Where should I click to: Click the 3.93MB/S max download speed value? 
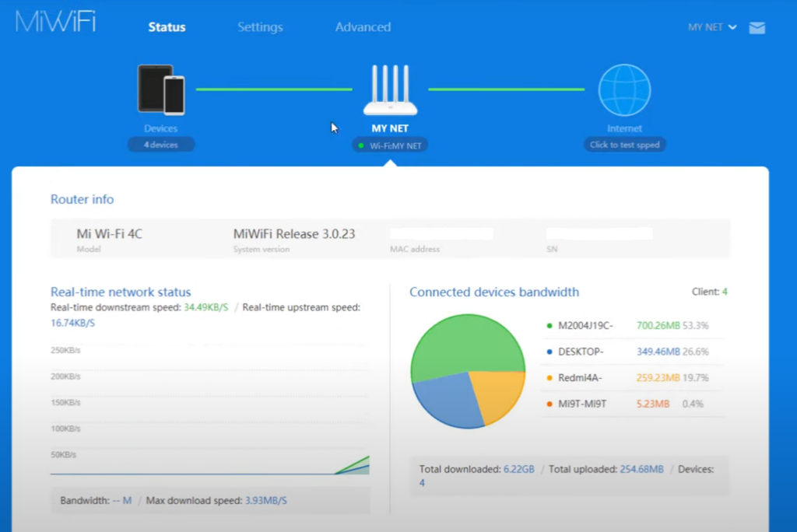point(266,500)
